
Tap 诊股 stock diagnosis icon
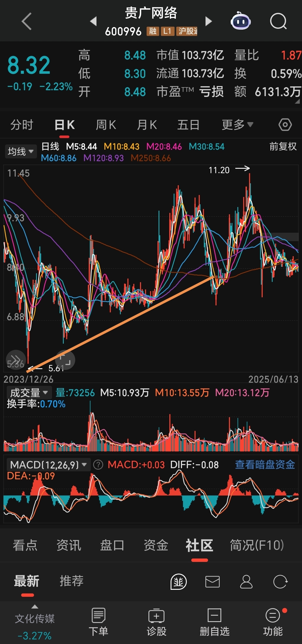[157, 622]
